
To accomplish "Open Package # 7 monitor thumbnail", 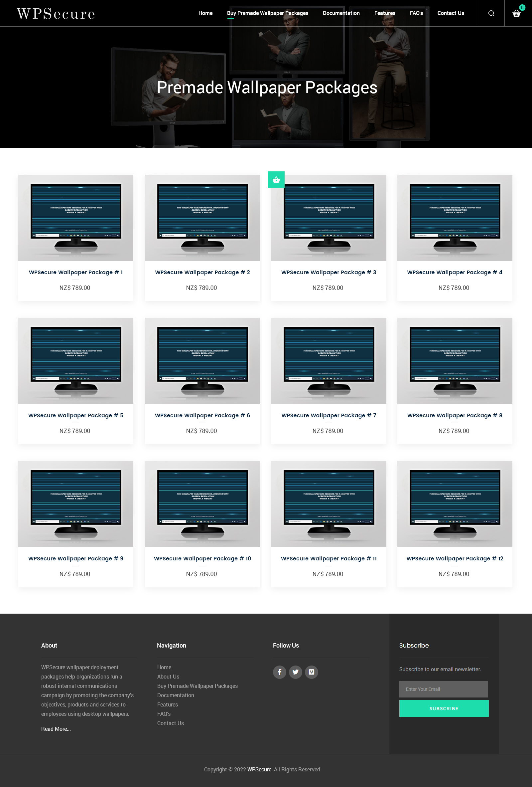I will 329,361.
